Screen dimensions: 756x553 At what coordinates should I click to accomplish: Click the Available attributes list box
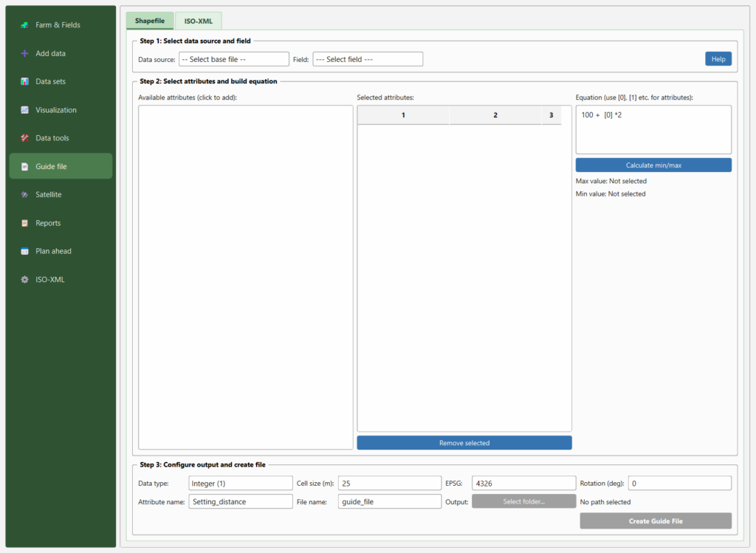tap(245, 277)
